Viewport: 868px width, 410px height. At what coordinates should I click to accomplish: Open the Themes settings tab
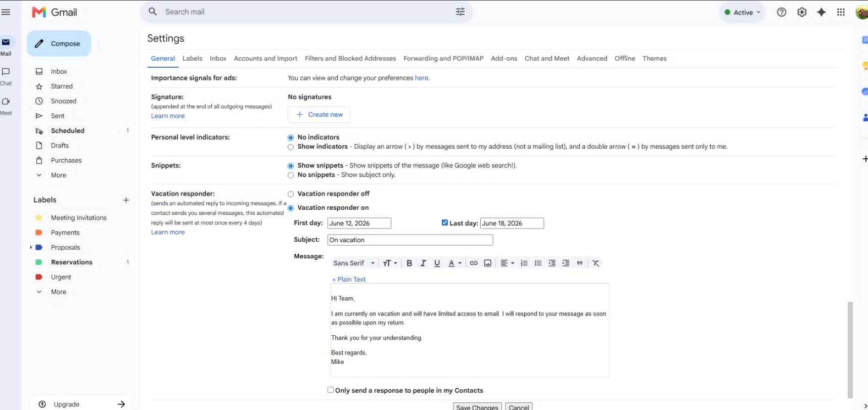pyautogui.click(x=654, y=59)
